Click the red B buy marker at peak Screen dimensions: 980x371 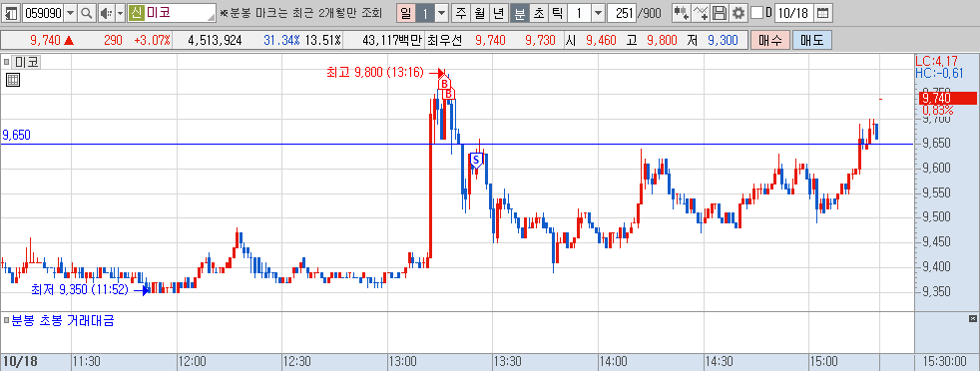click(444, 83)
